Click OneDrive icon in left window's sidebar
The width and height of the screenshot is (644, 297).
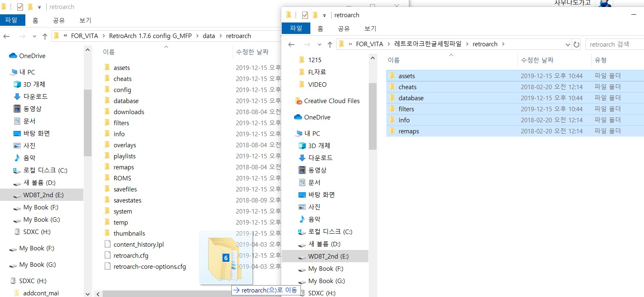(x=13, y=56)
